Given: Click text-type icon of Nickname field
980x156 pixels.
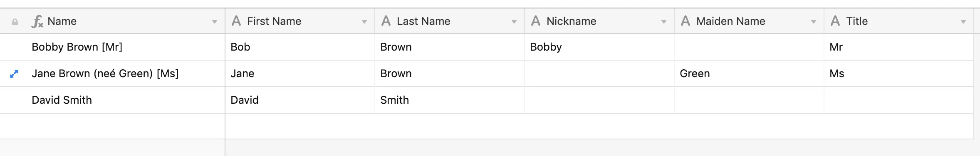Looking at the screenshot, I should pos(536,21).
